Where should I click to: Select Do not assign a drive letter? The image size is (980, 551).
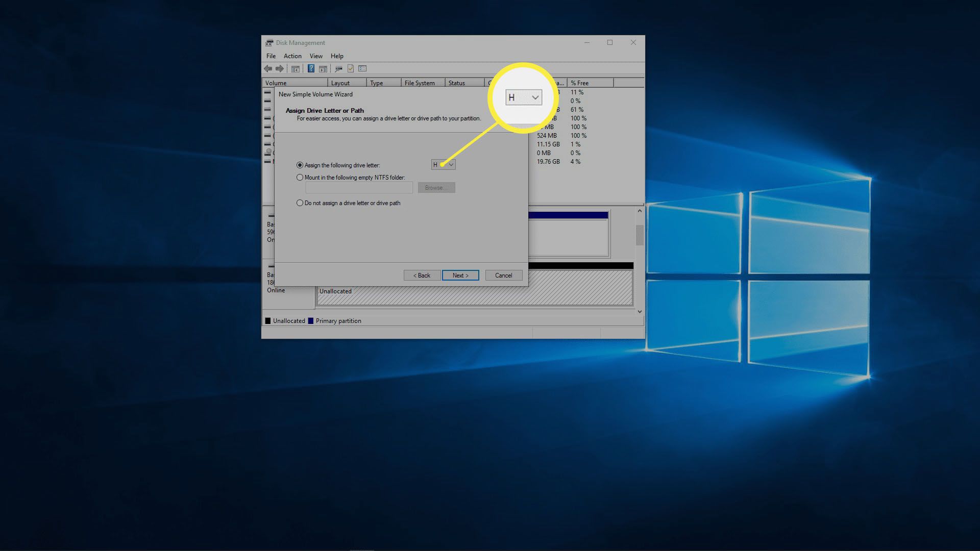click(348, 203)
